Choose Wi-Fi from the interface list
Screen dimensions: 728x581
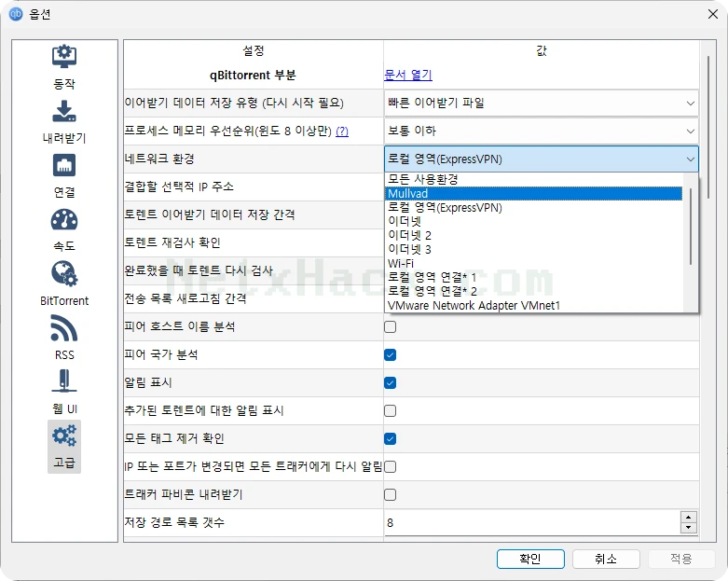pos(533,263)
